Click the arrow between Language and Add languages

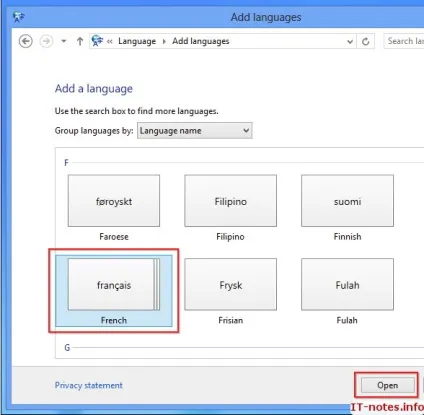[164, 42]
